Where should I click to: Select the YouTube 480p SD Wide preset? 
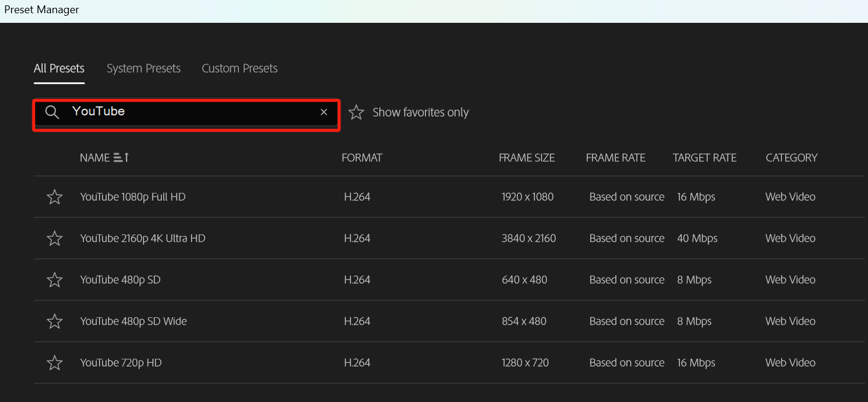pyautogui.click(x=133, y=321)
